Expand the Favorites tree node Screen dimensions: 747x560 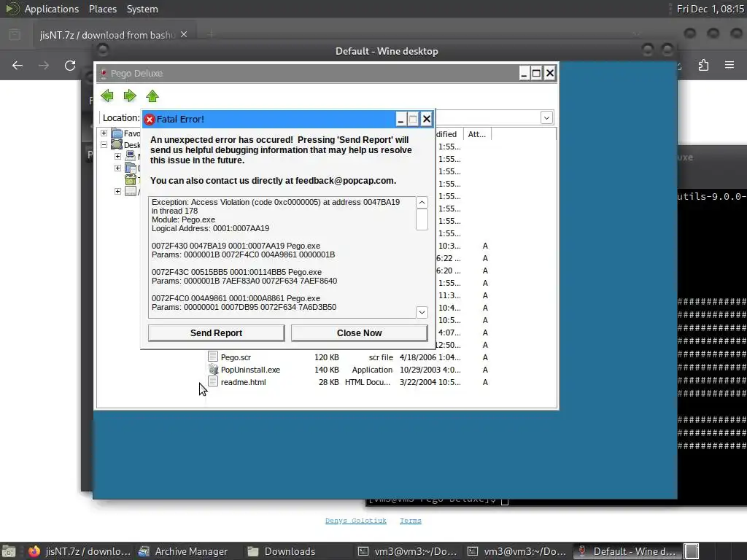tap(104, 133)
